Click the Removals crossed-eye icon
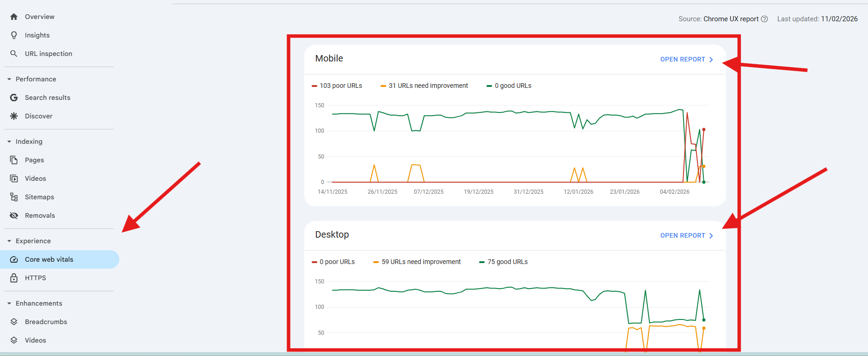This screenshot has width=868, height=356. point(14,215)
